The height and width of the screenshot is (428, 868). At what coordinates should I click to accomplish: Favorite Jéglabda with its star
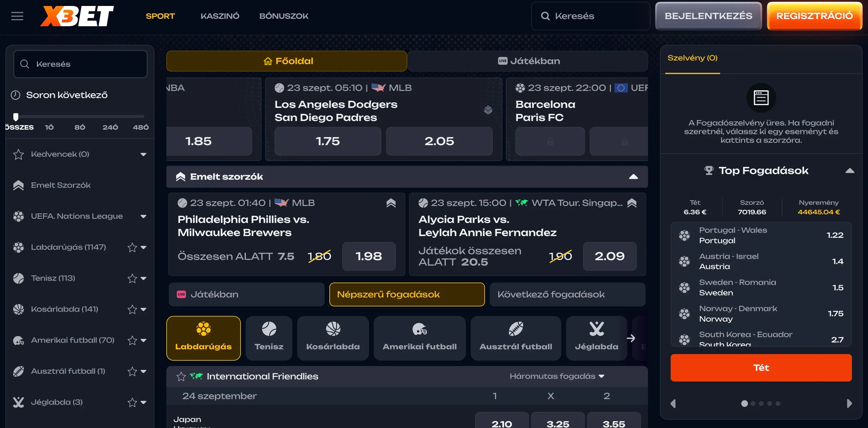[x=132, y=402]
